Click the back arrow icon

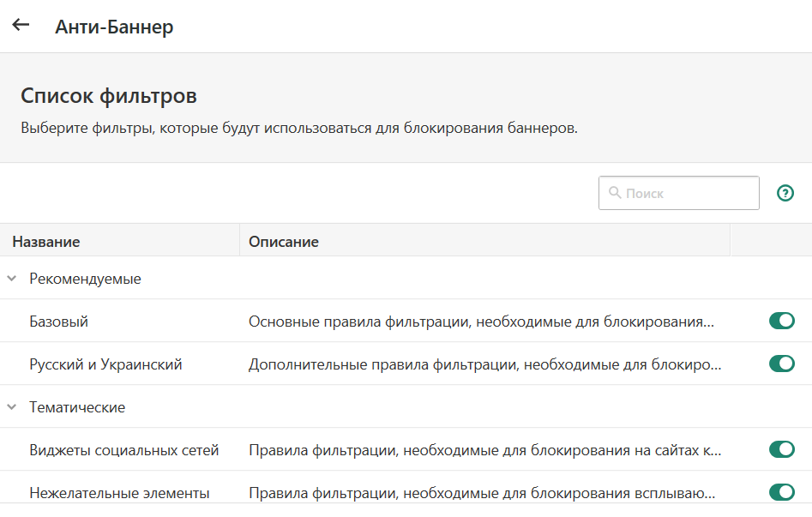pos(21,26)
